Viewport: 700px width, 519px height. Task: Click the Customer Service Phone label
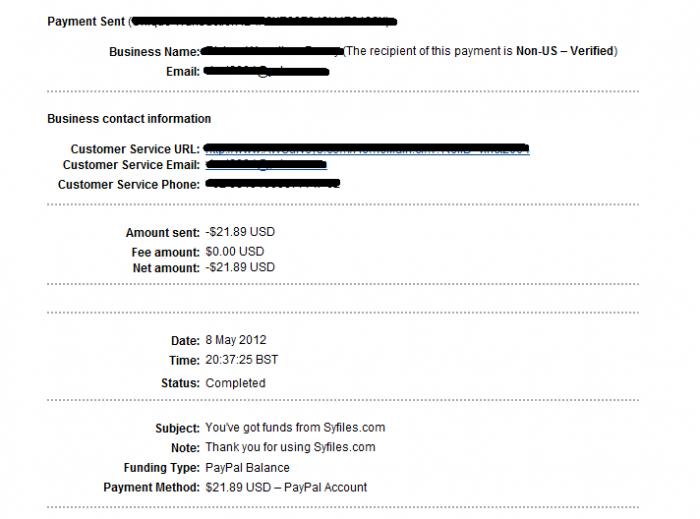coord(129,185)
